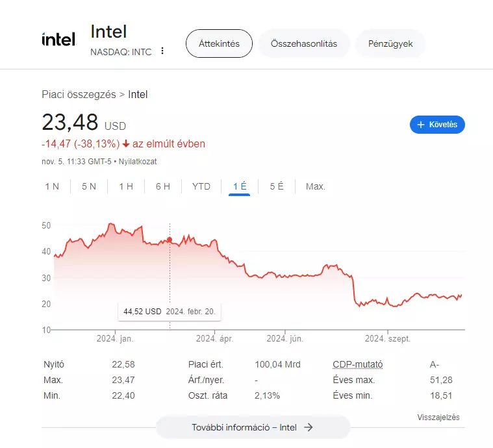493x448 pixels.
Task: Select the Max. time range
Action: pos(316,187)
